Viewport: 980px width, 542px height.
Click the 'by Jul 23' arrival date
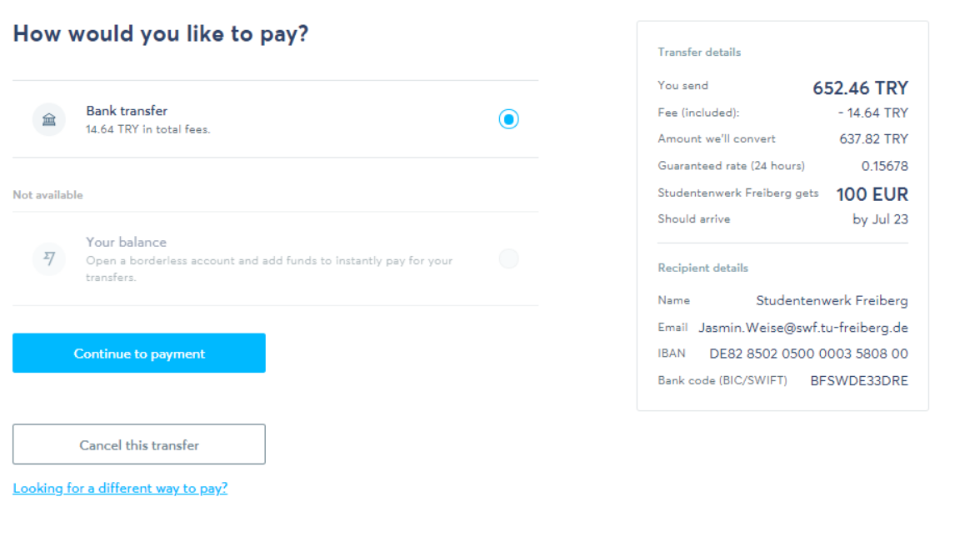click(x=880, y=219)
